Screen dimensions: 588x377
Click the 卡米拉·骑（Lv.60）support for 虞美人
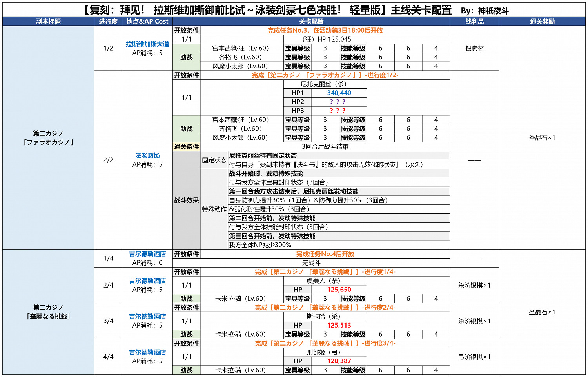point(241,299)
